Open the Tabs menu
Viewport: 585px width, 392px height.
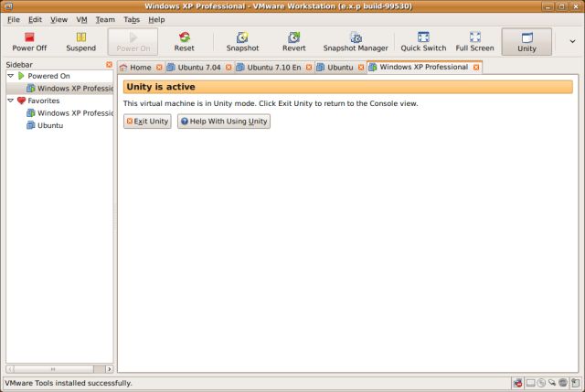[x=132, y=20]
